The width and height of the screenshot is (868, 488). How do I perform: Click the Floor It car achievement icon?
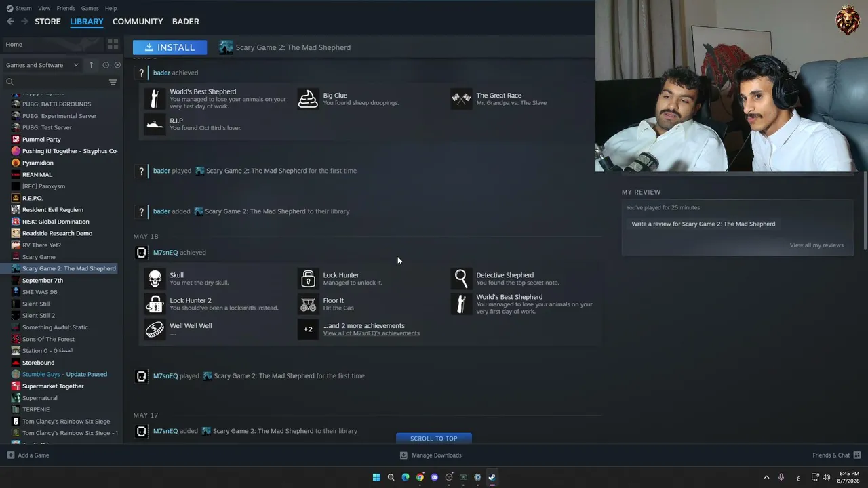tap(308, 304)
